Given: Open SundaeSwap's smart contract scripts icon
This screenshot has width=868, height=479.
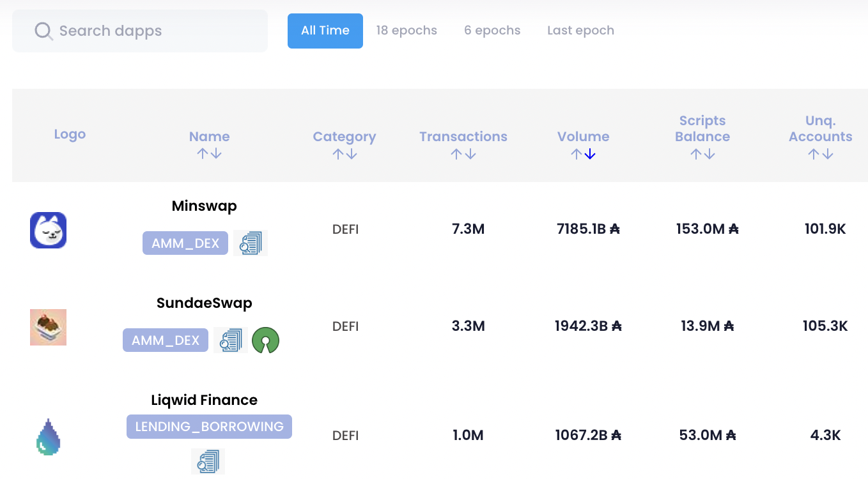Looking at the screenshot, I should [230, 340].
